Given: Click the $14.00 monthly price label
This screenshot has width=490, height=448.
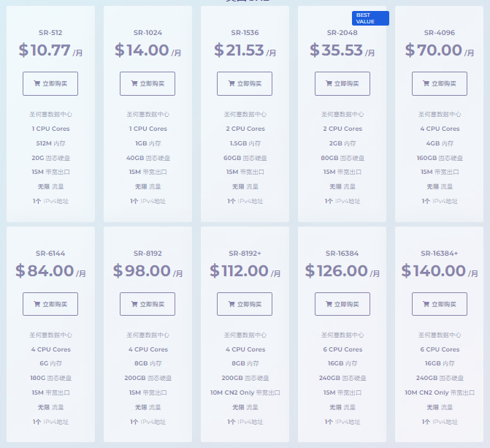Looking at the screenshot, I should pos(148,50).
